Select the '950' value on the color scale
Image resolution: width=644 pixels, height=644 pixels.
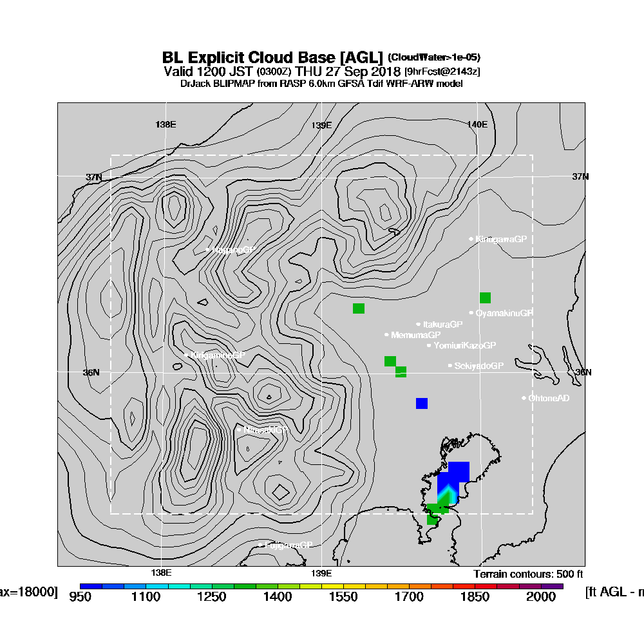[80, 597]
